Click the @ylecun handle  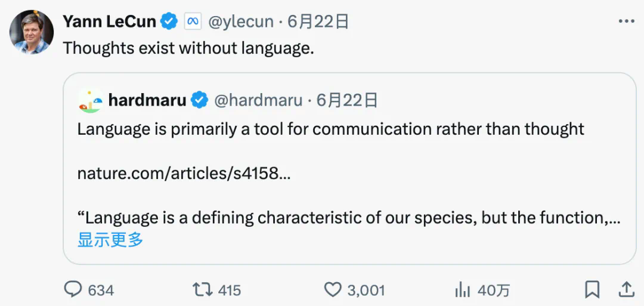240,22
